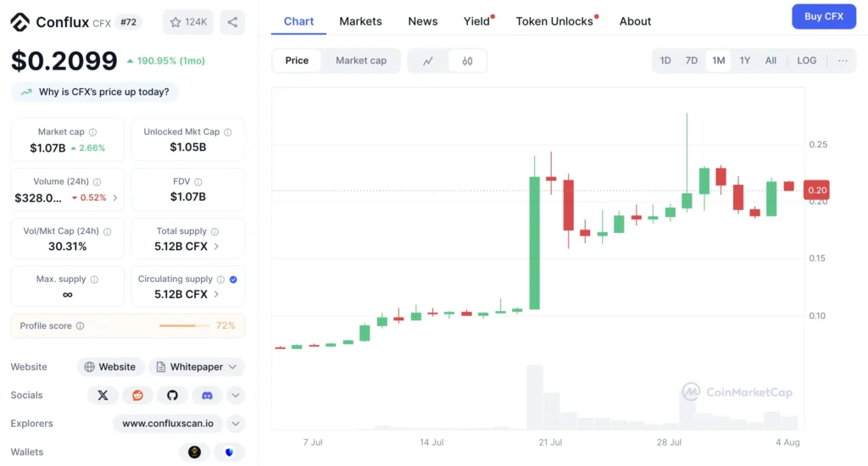Expand the explorers list next to confluxscan.io
The height and width of the screenshot is (466, 868).
coord(236,424)
